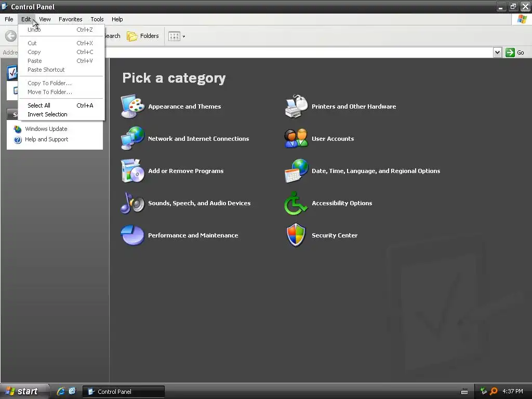The width and height of the screenshot is (532, 399).
Task: Click the keyboard icon in the taskbar
Action: [464, 392]
